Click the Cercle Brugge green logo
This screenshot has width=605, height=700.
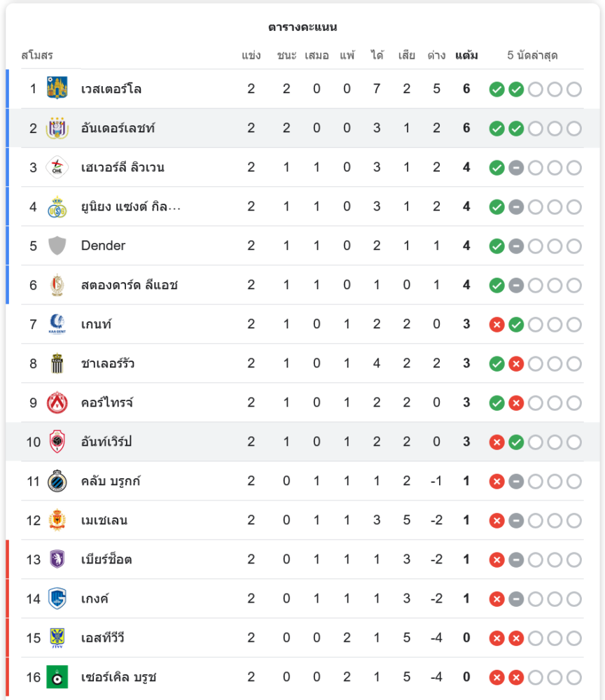pyautogui.click(x=57, y=677)
